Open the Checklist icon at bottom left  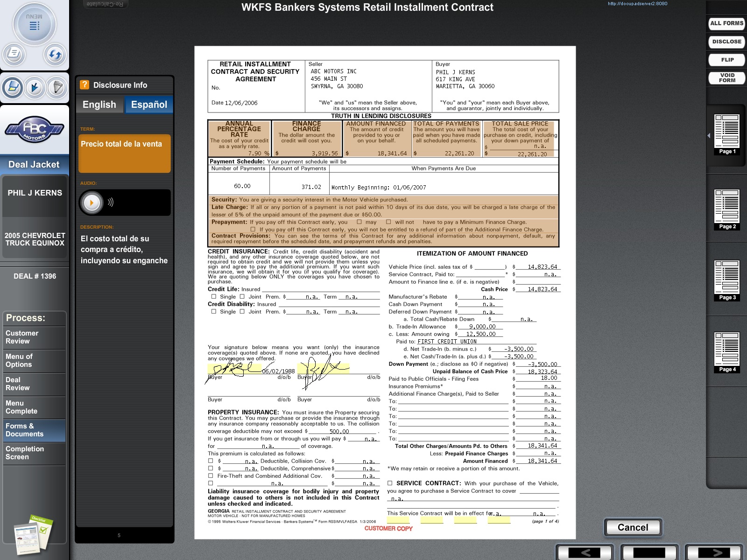pos(33,535)
